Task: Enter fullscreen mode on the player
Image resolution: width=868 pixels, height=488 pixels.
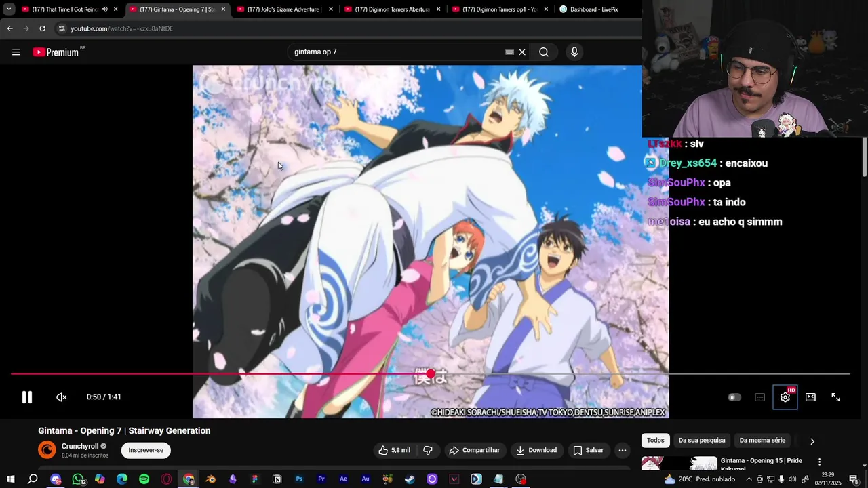Action: [x=836, y=397]
